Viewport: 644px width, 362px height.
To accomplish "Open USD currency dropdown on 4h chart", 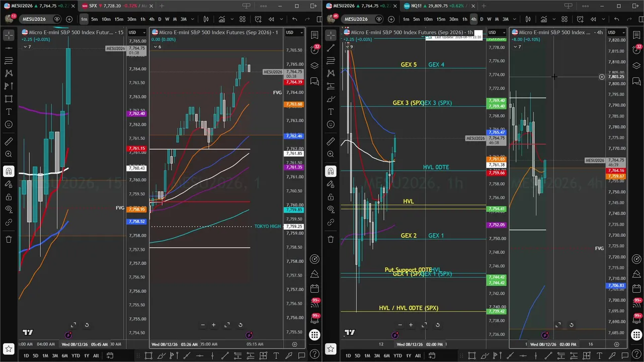I will [616, 32].
